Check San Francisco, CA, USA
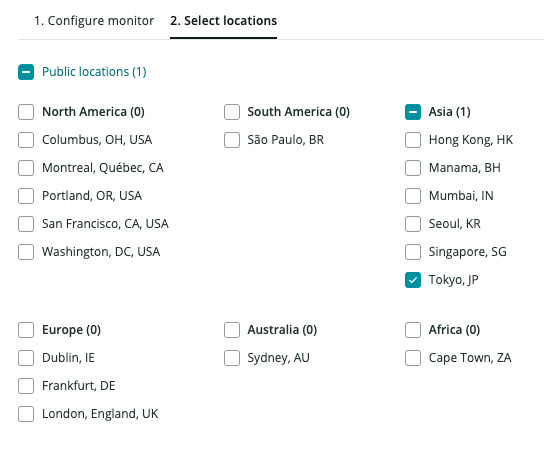This screenshot has height=456, width=544. pos(26,224)
